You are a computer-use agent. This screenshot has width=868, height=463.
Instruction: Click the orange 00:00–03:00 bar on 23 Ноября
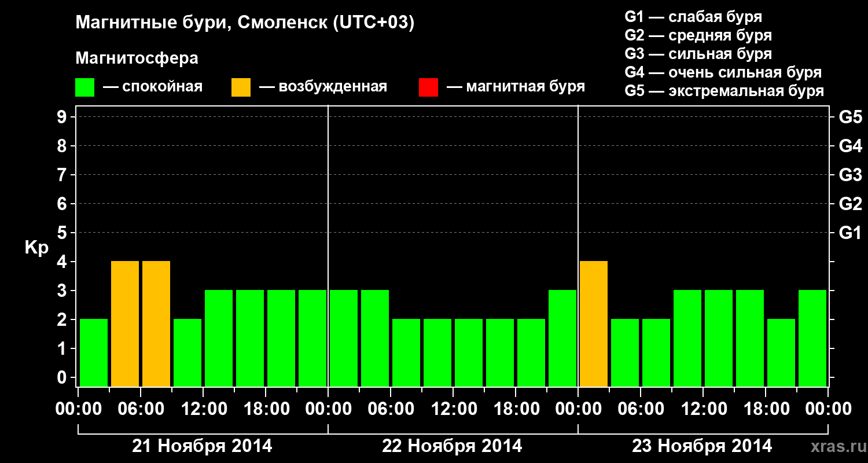point(594,324)
